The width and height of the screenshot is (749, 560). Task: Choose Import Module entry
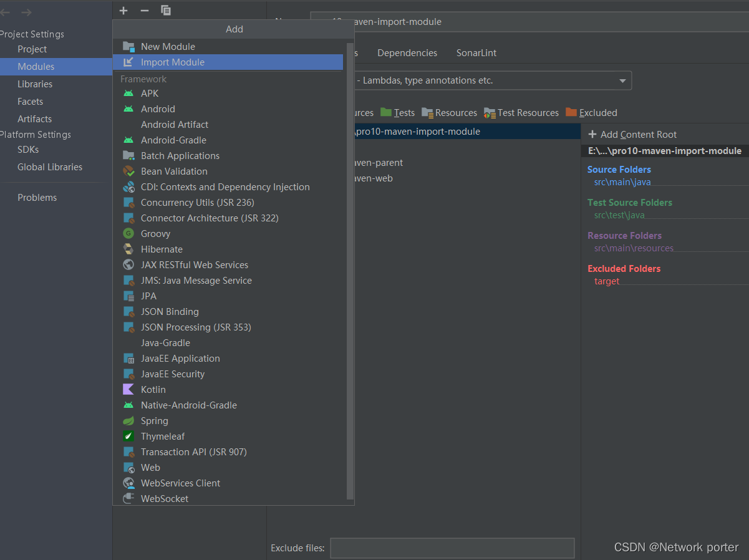point(228,62)
